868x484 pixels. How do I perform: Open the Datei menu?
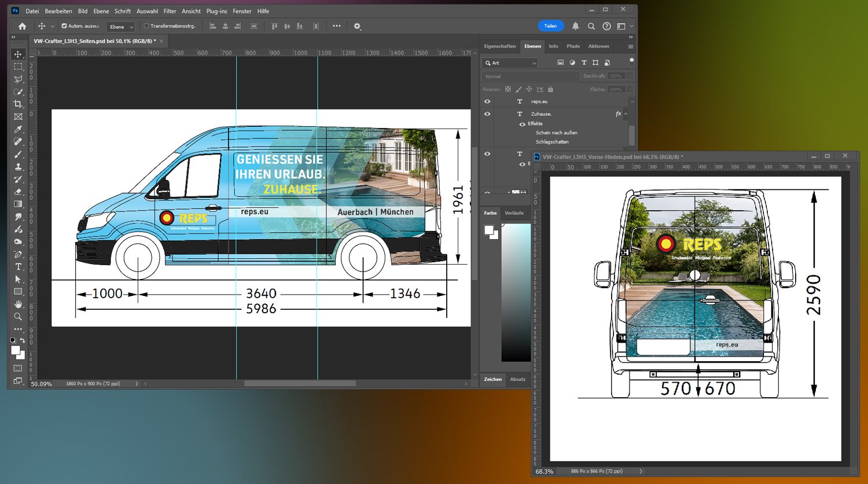coord(32,11)
